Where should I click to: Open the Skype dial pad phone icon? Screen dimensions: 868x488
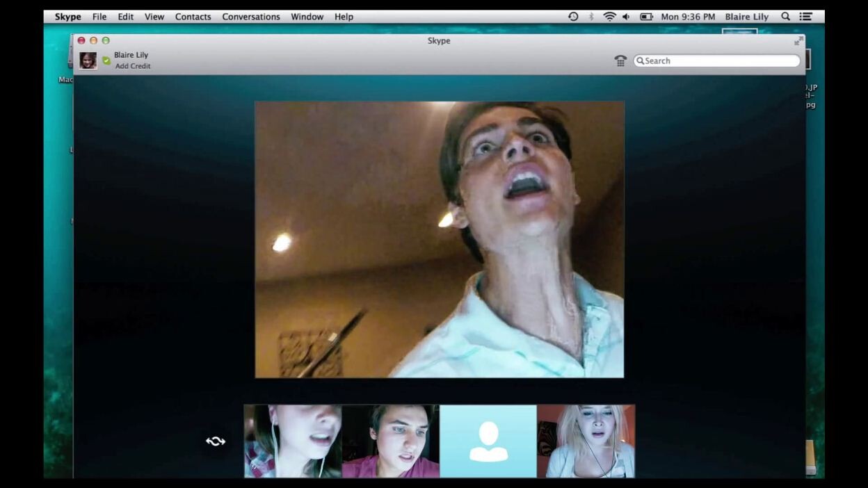tap(620, 61)
